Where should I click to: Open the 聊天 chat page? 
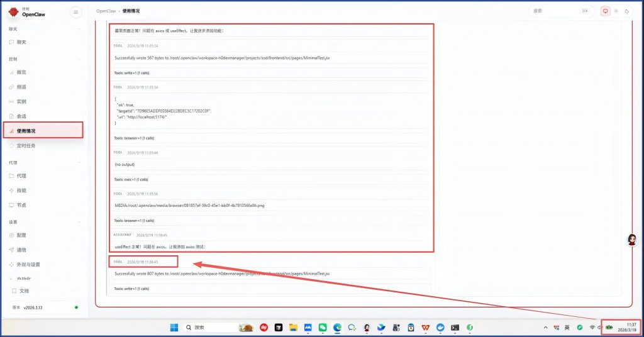pos(21,41)
